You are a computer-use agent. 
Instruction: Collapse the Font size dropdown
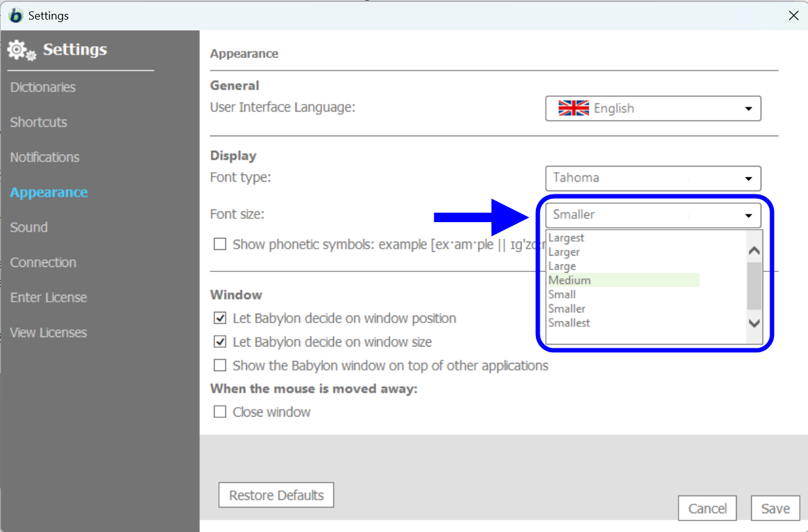pos(653,215)
